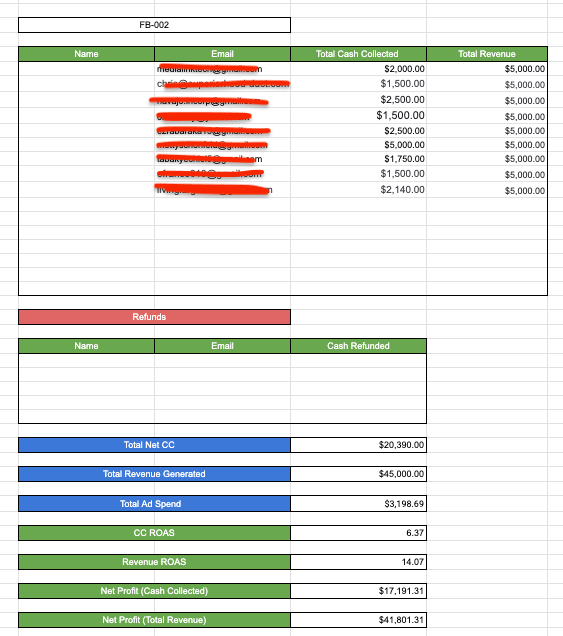
Task: Select the Total Revenue cell in the $1,750.00 row
Action: click(x=487, y=159)
